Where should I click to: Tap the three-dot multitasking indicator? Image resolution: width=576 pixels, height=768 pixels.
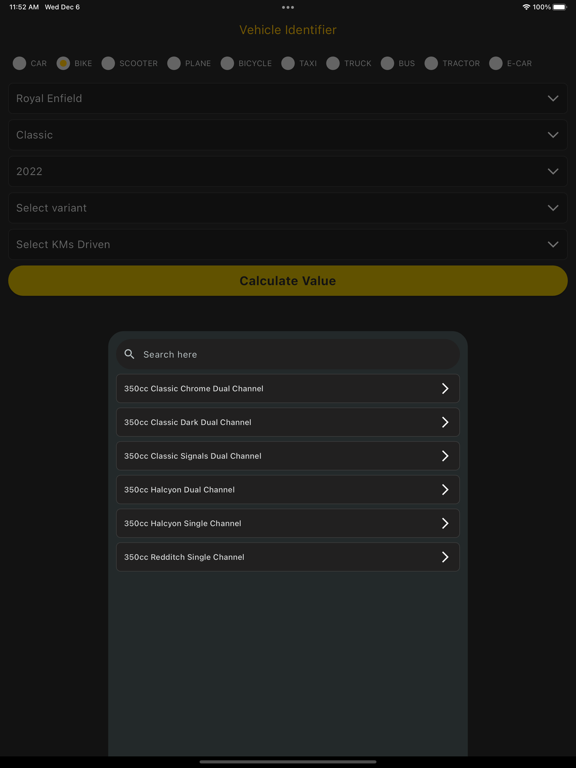point(288,7)
